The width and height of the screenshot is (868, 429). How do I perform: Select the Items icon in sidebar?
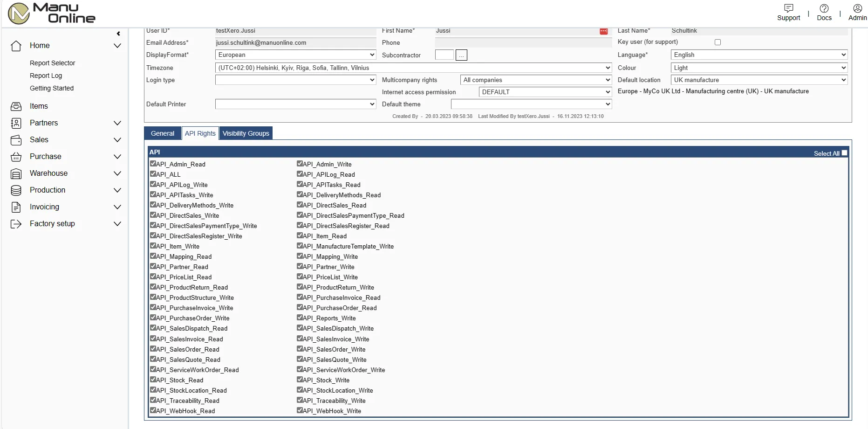click(x=16, y=106)
